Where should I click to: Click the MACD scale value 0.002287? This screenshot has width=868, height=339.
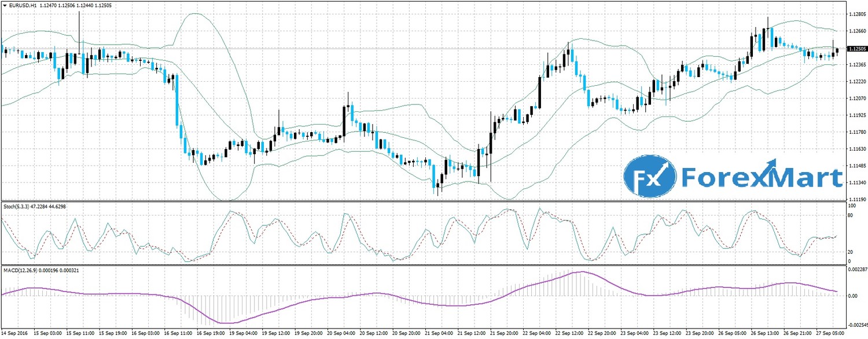pyautogui.click(x=856, y=269)
